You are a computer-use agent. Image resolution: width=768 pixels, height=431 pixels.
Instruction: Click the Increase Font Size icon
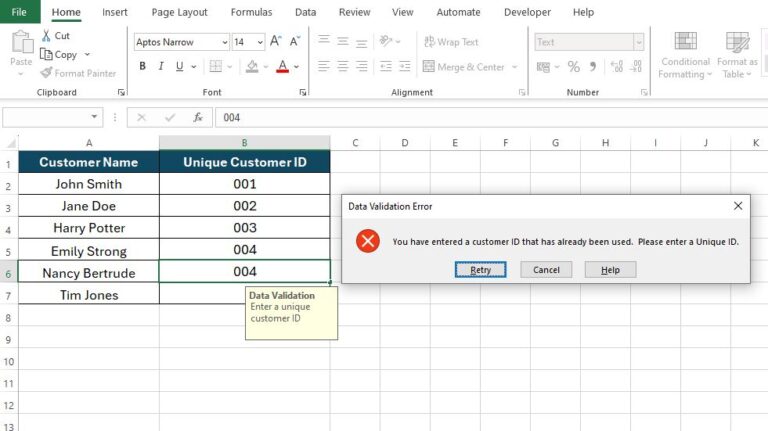point(275,42)
